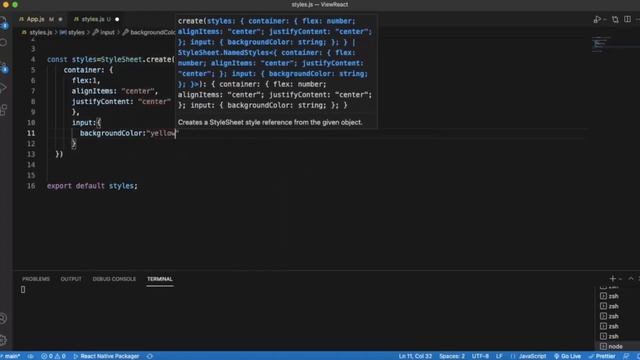Open the Search view in activity bar
The image size is (640, 360).
[4, 43]
